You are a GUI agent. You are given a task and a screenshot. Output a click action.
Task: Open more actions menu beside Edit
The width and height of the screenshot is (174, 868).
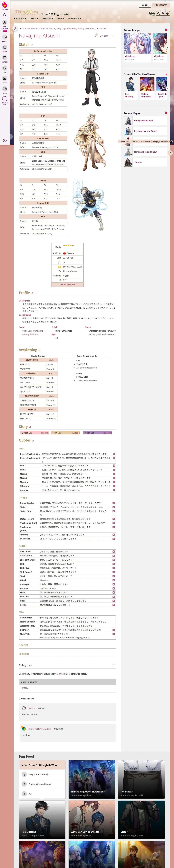[113, 36]
